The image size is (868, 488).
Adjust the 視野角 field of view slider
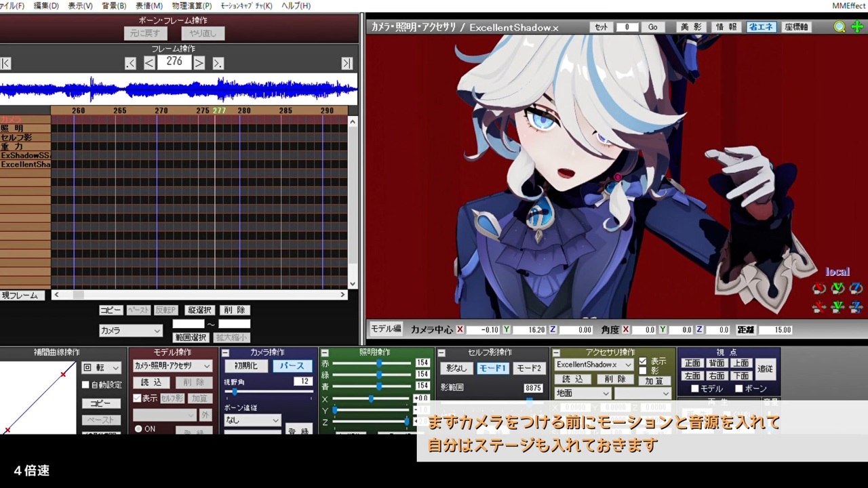pos(269,392)
